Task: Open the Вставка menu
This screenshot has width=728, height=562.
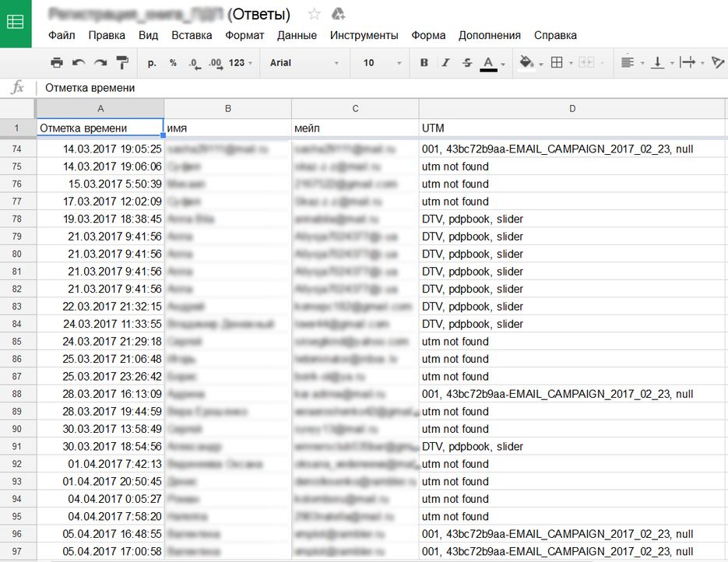Action: (192, 35)
